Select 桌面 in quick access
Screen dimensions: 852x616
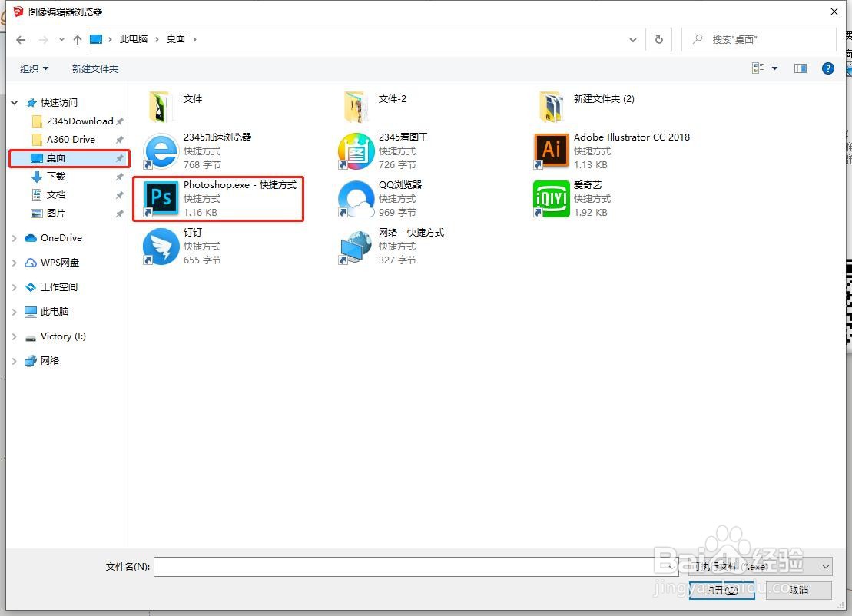[70, 158]
